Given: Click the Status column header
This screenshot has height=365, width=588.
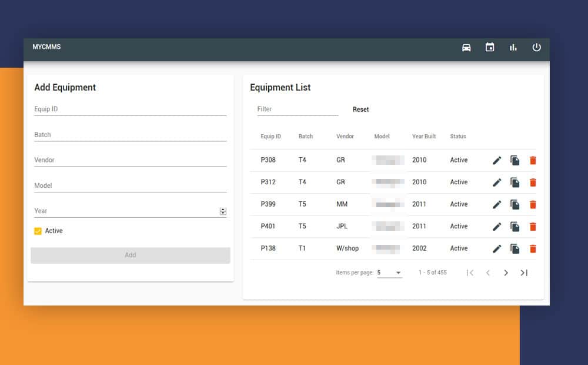Looking at the screenshot, I should tap(458, 137).
